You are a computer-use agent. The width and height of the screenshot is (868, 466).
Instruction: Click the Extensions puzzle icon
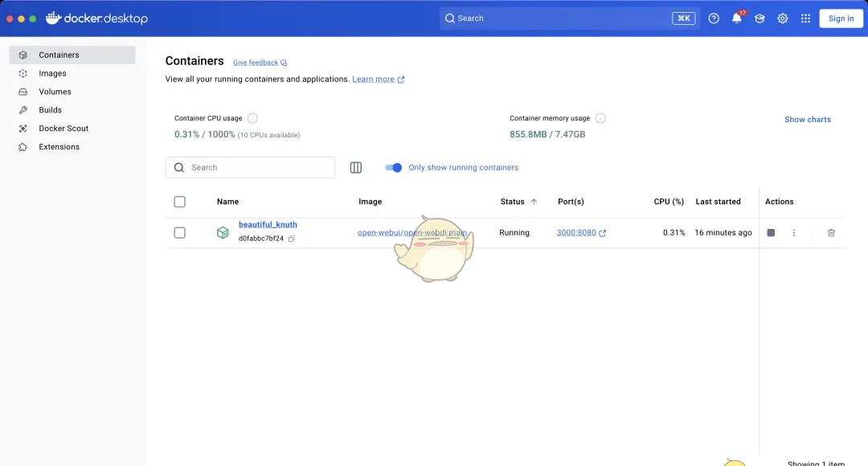(x=23, y=147)
